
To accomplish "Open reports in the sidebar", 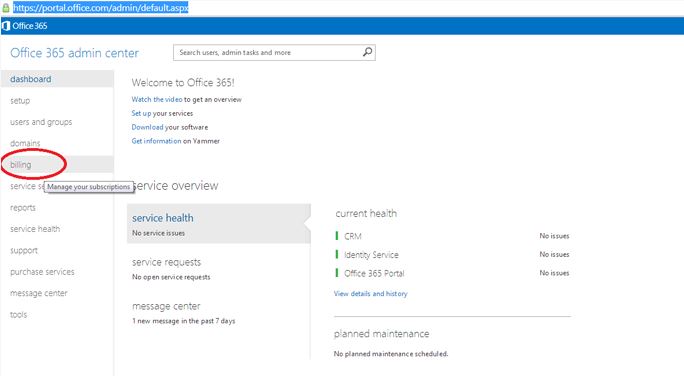I will click(23, 208).
